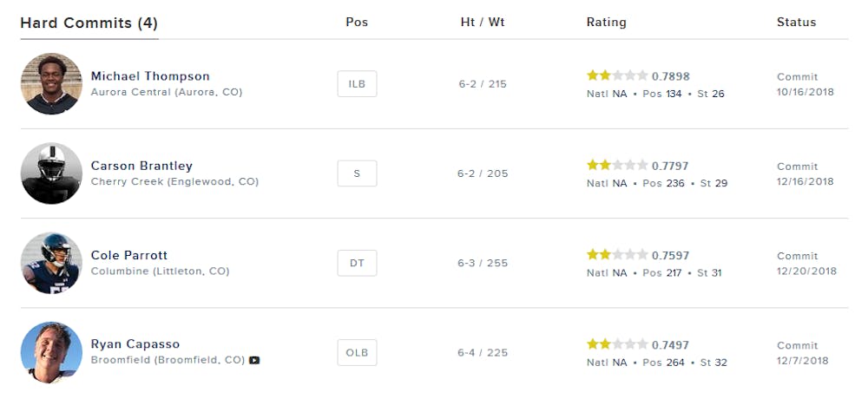This screenshot has height=412, width=868.
Task: Open the Aurora Central school link
Action: click(x=167, y=92)
